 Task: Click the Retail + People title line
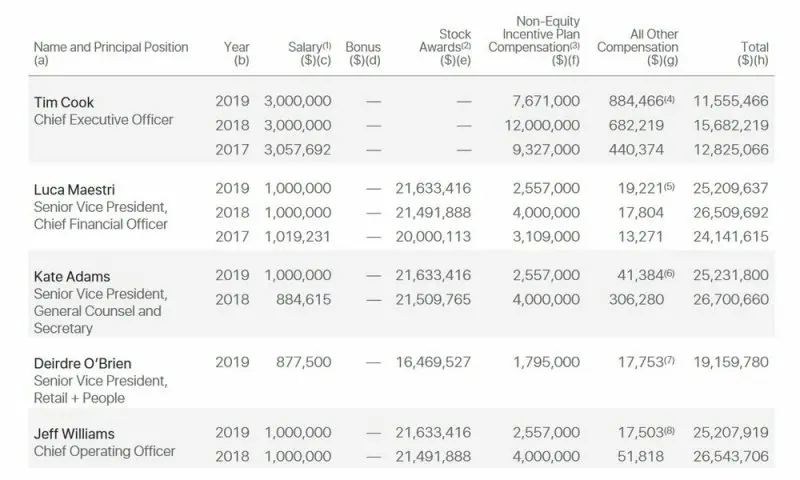79,398
